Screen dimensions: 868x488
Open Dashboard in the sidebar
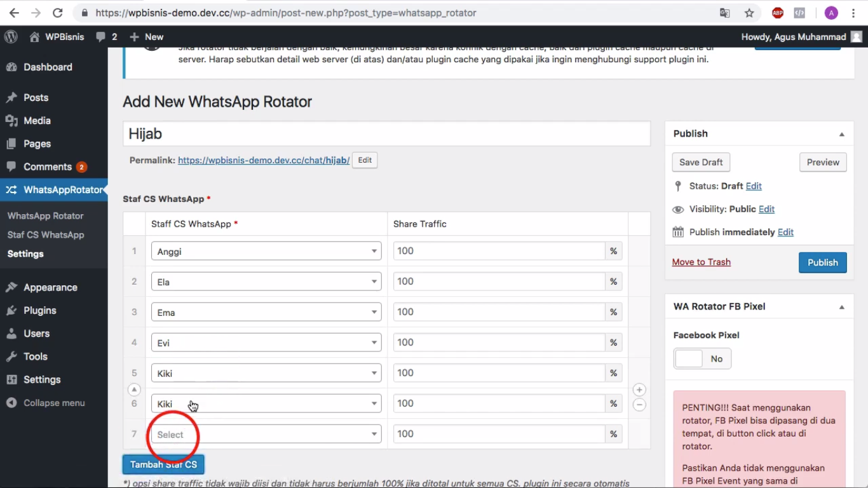coord(48,67)
